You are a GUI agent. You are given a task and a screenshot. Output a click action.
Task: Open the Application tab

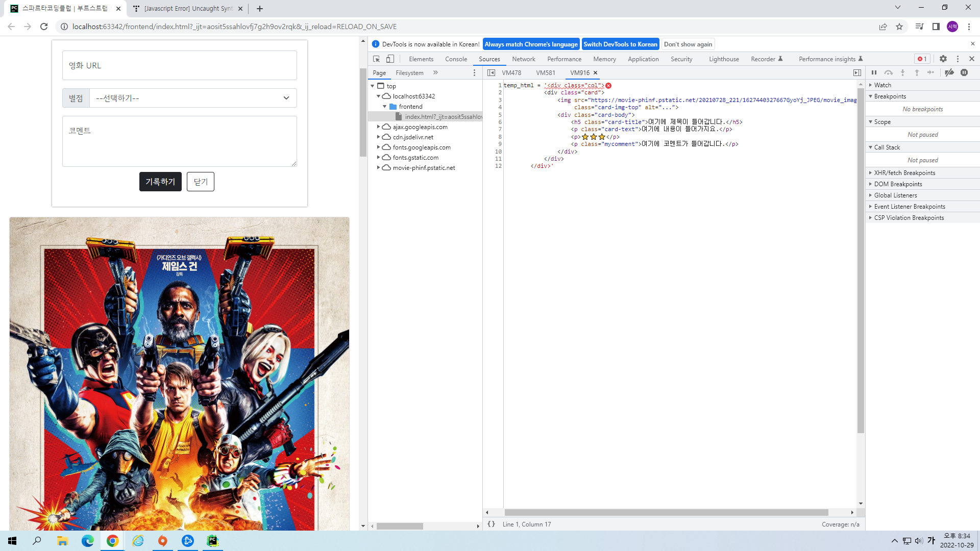[643, 59]
